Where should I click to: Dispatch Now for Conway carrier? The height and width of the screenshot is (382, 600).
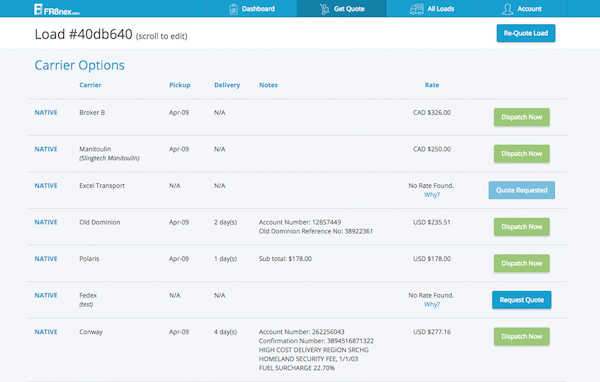point(522,336)
